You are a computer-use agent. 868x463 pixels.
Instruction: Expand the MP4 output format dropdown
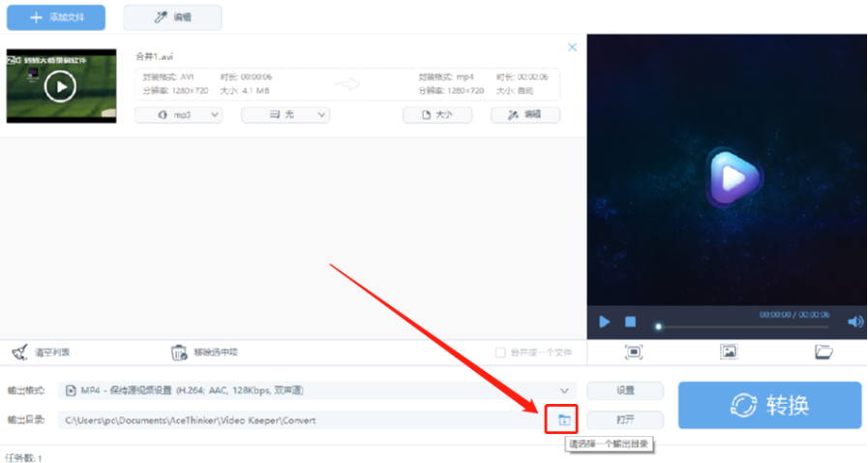(x=317, y=390)
